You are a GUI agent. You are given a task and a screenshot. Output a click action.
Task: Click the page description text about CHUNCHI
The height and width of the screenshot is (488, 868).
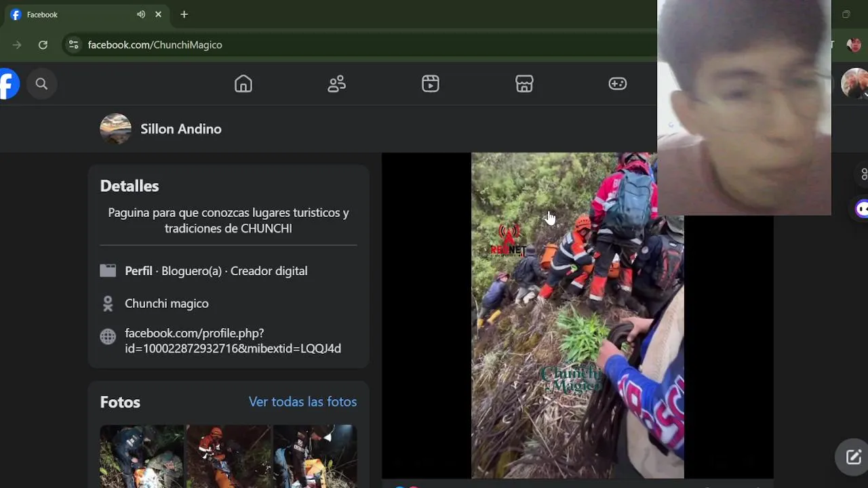229,220
